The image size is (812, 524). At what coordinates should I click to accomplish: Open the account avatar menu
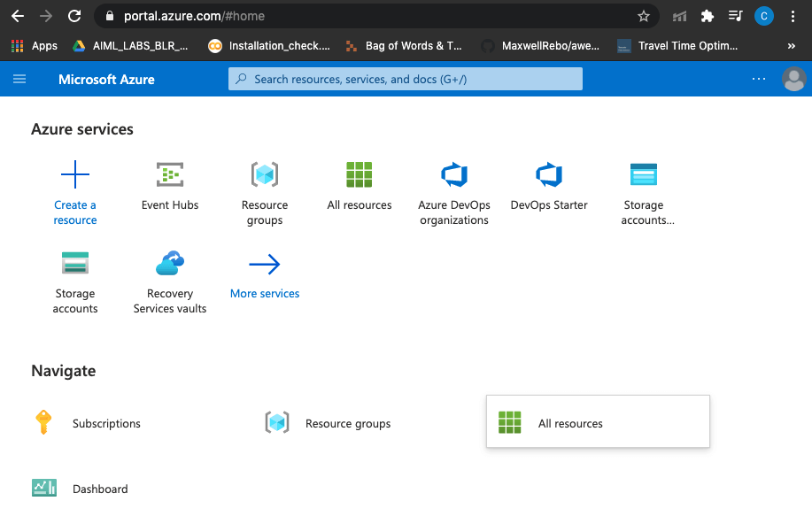click(793, 79)
